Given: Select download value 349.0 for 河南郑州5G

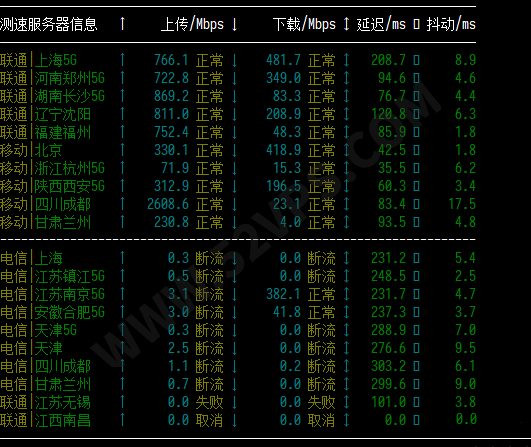Looking at the screenshot, I should 283,78.
